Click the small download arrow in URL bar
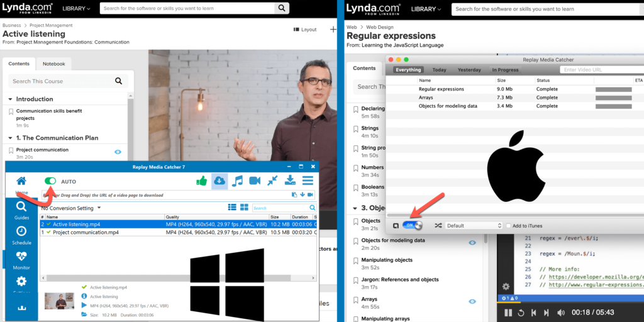The image size is (644, 322). (303, 195)
